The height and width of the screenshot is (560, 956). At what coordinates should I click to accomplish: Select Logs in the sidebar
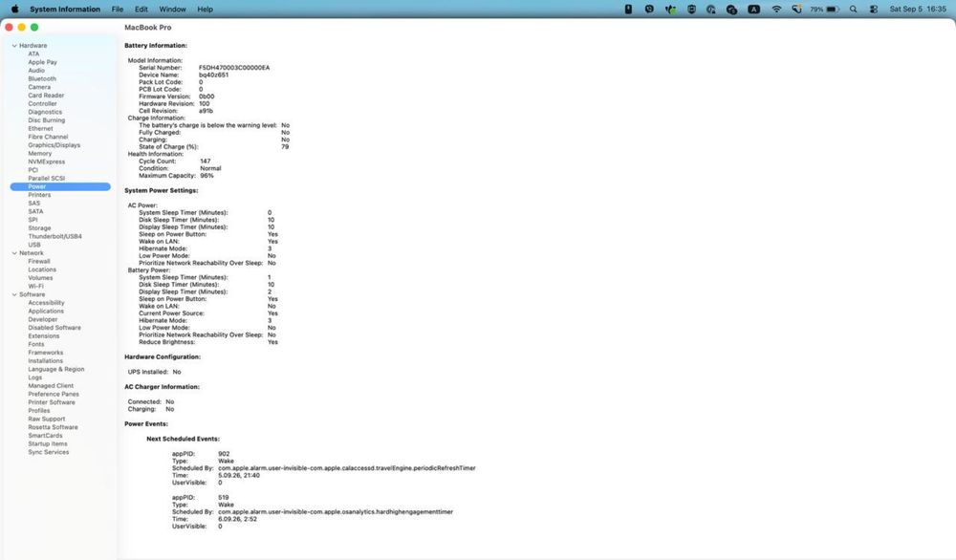[x=34, y=377]
